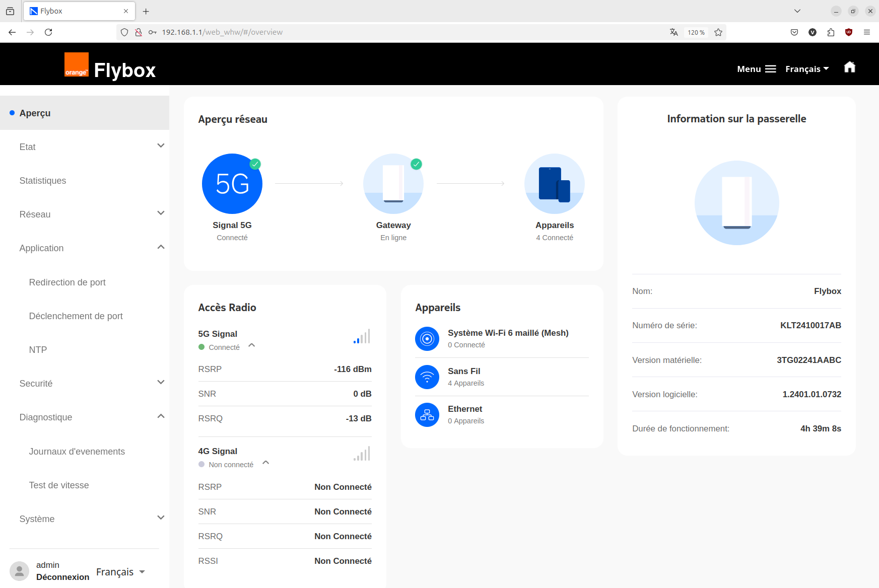This screenshot has height=588, width=879.
Task: Click the admin user avatar icon
Action: 19,571
